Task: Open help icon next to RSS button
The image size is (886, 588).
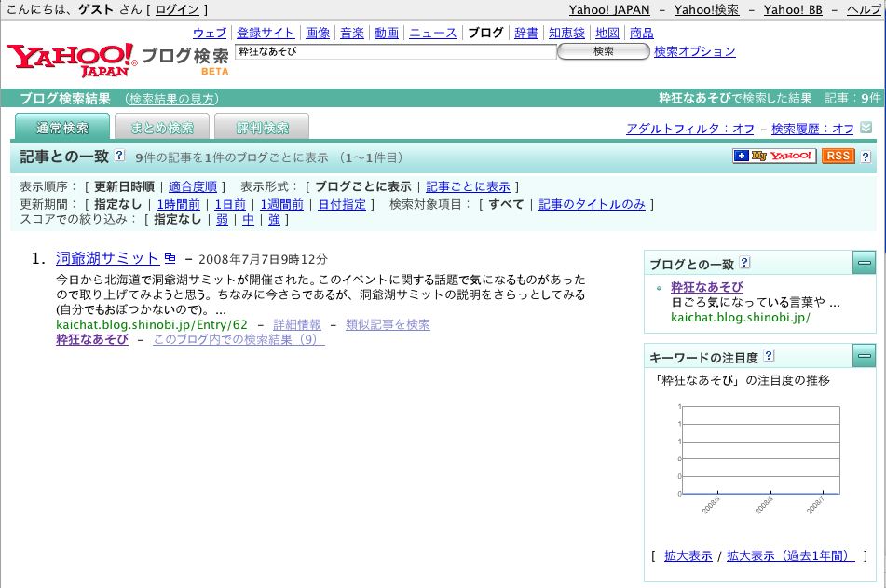Action: 866,157
